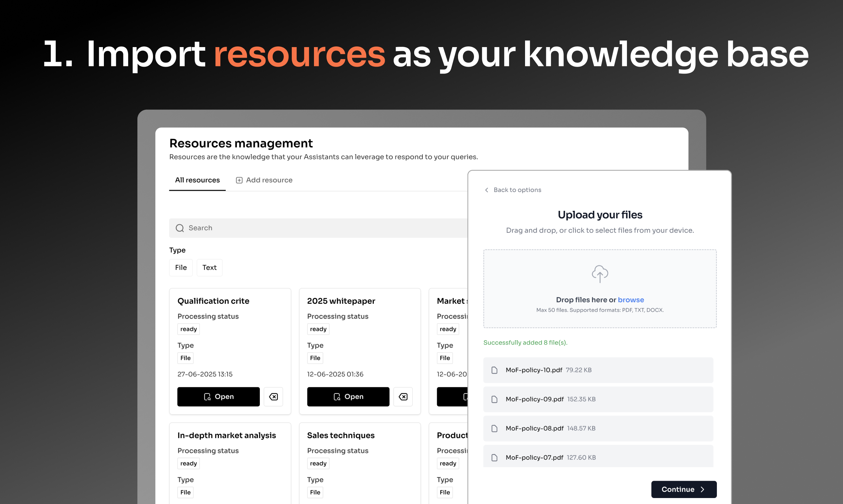
Task: Click file icon beside MoF-policy-07.pdf
Action: tap(494, 458)
